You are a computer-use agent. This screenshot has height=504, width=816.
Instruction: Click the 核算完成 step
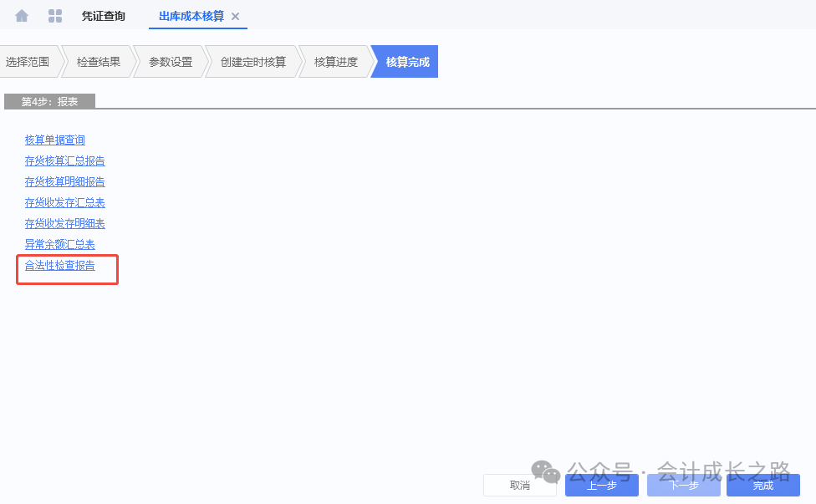[x=407, y=62]
